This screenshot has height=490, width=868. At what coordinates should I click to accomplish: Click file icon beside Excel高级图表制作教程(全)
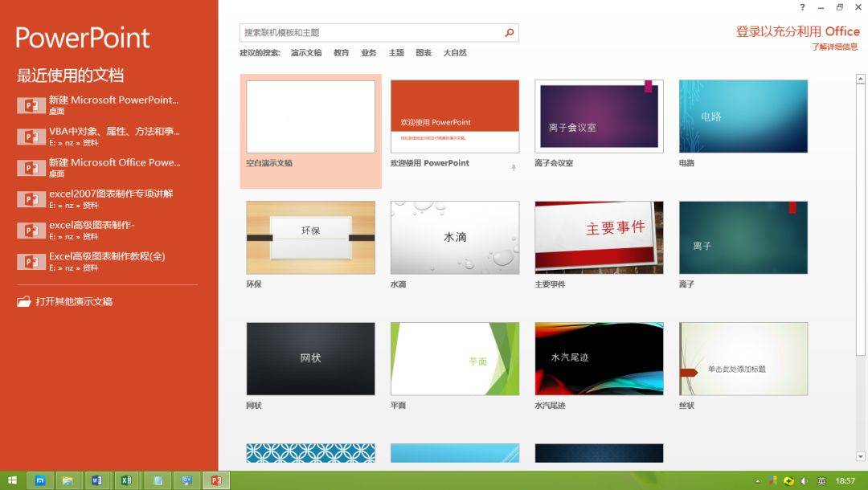point(31,262)
